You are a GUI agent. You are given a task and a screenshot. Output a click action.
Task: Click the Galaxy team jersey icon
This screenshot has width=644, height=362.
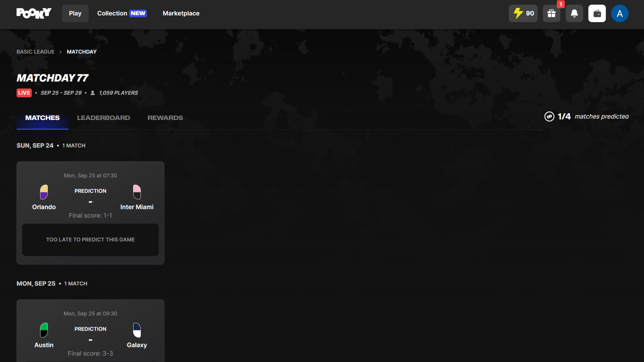(x=137, y=330)
